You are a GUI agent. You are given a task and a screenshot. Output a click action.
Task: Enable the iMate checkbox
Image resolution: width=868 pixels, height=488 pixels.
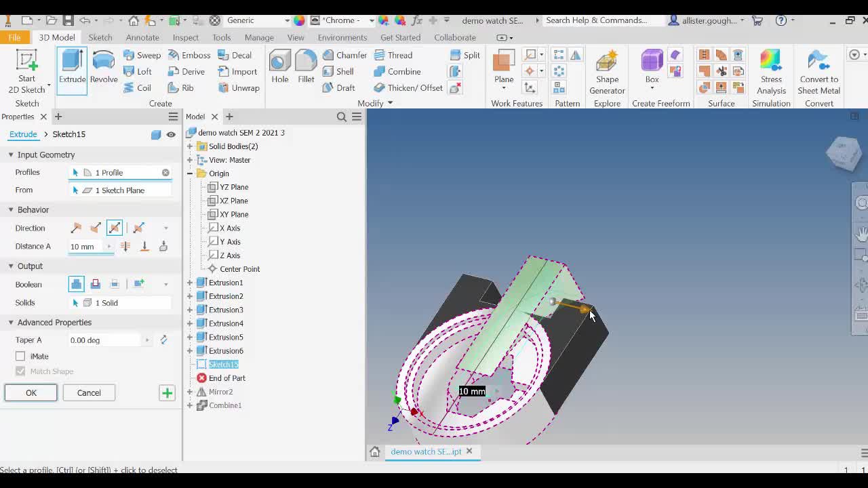[x=20, y=356]
